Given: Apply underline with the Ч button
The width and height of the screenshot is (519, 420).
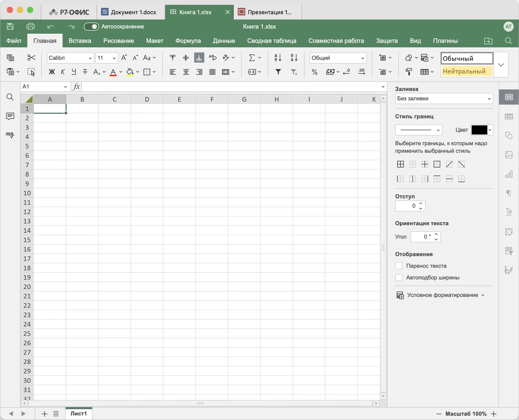Looking at the screenshot, I should point(74,72).
